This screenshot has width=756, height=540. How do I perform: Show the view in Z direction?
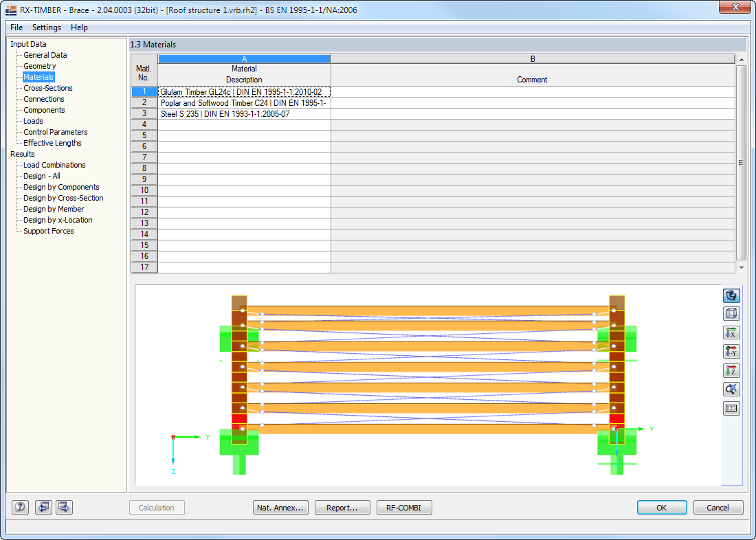[x=731, y=370]
